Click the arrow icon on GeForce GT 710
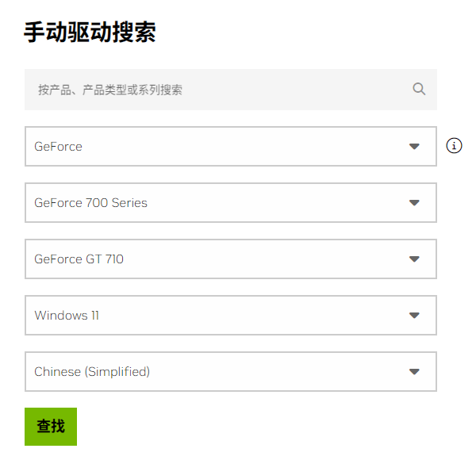The width and height of the screenshot is (476, 460). 413,259
